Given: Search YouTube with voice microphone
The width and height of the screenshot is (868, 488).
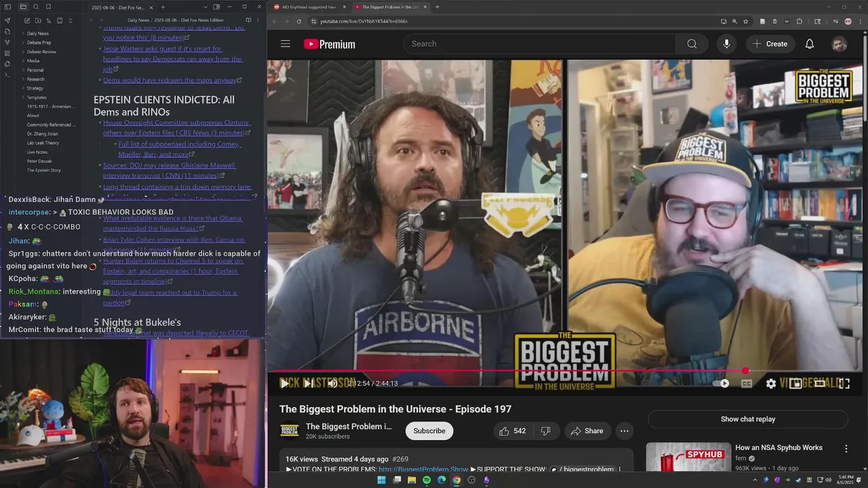Looking at the screenshot, I should 726,44.
